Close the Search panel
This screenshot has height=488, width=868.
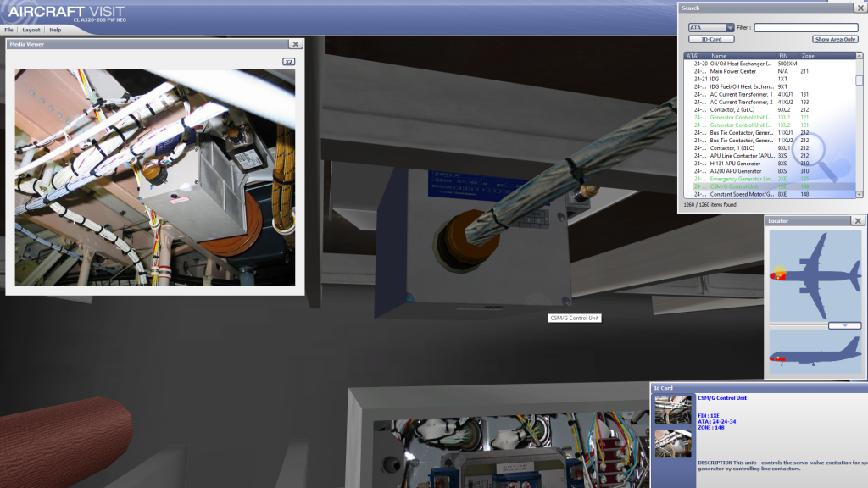coord(861,8)
